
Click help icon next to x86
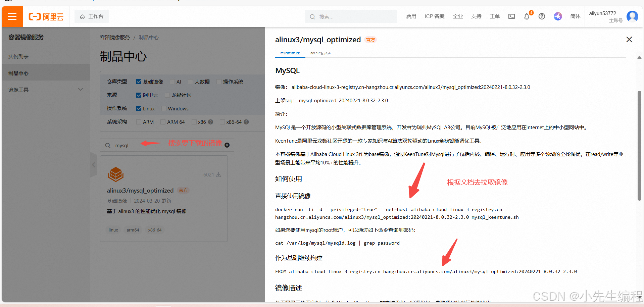tap(210, 122)
